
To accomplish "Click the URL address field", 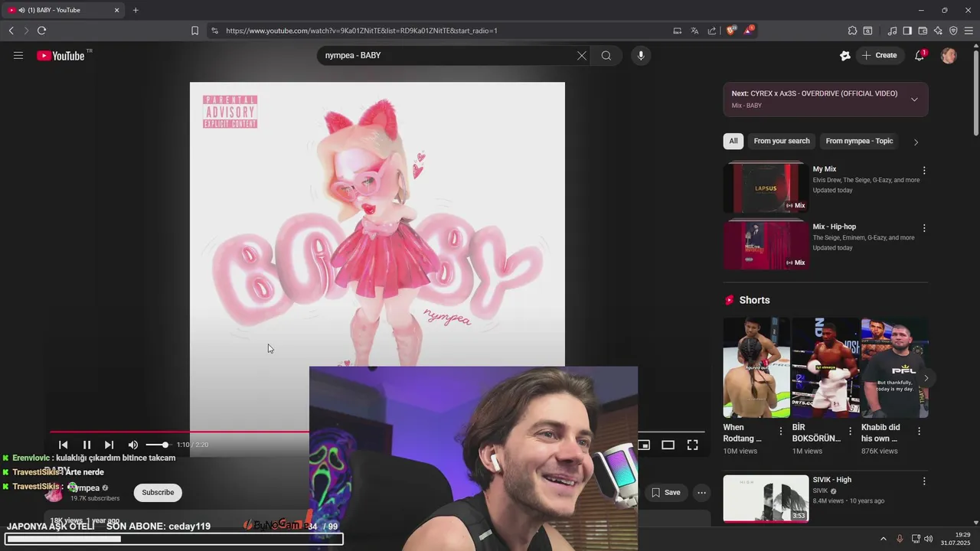I will click(x=444, y=31).
